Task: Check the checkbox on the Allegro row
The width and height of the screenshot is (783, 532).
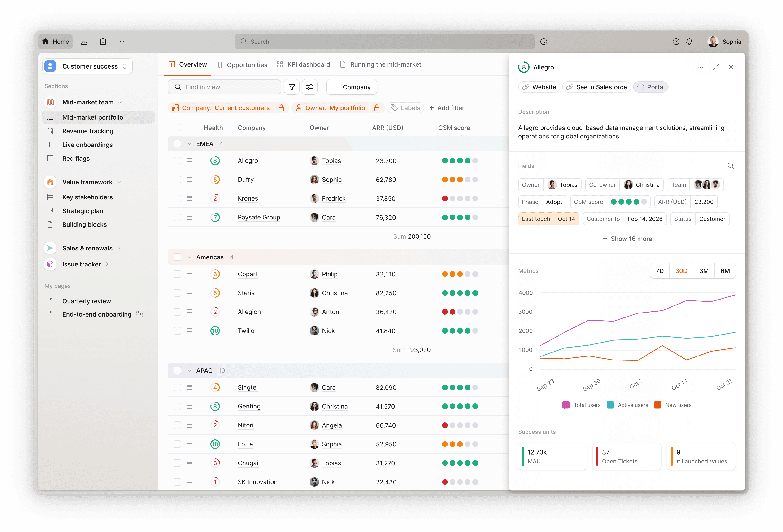Action: 177,161
